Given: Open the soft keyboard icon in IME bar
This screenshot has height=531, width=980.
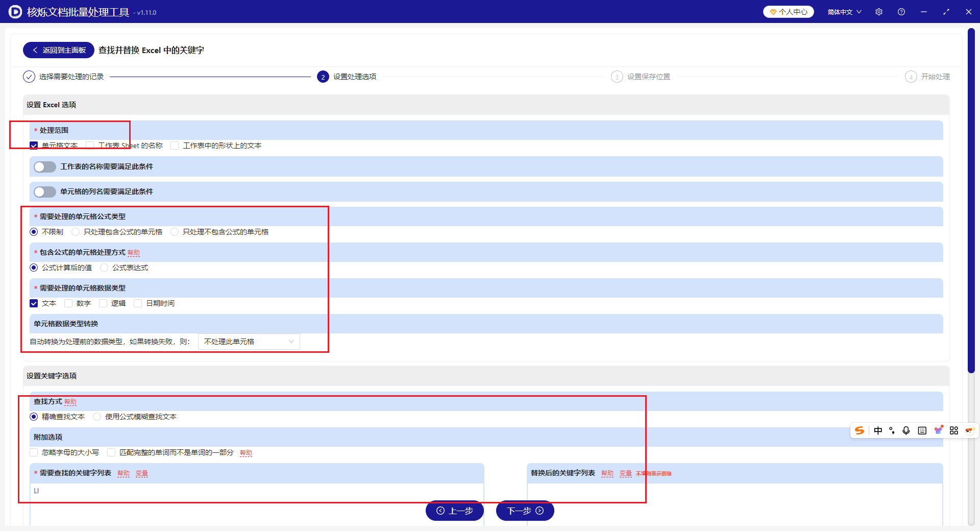Looking at the screenshot, I should point(922,430).
